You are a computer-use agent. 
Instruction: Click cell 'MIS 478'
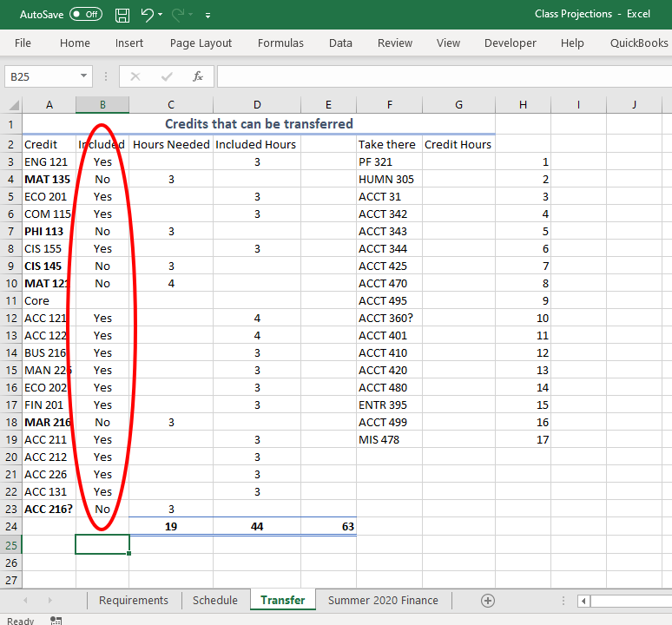pyautogui.click(x=389, y=439)
